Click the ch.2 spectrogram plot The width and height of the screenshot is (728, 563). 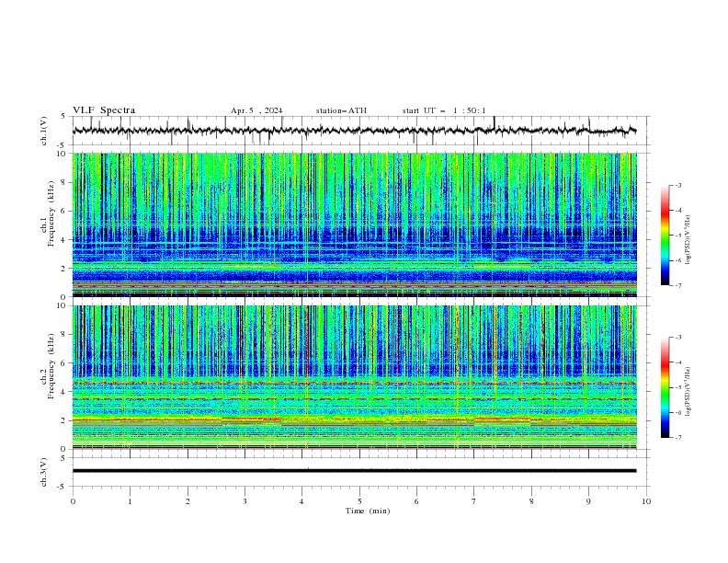355,377
